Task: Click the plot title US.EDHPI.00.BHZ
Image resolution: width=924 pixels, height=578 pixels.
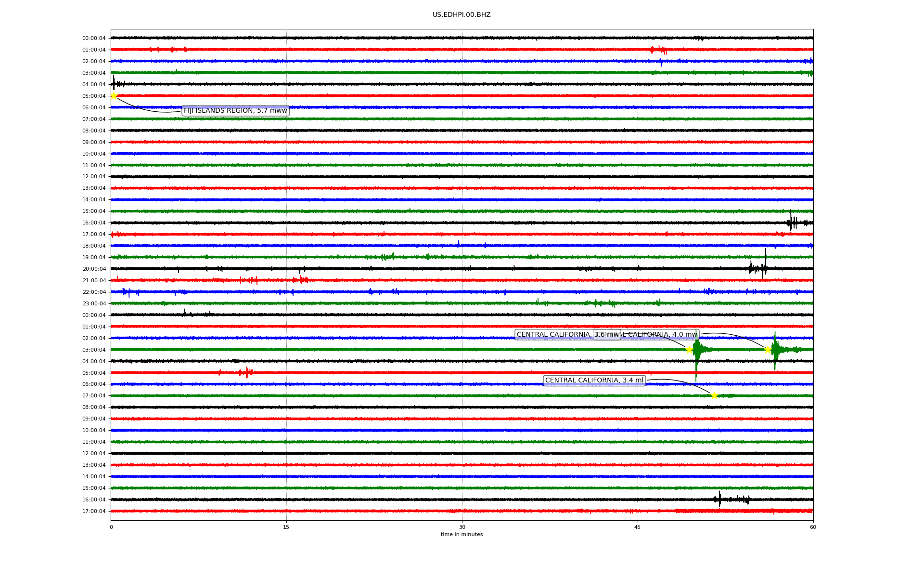Action: [462, 15]
